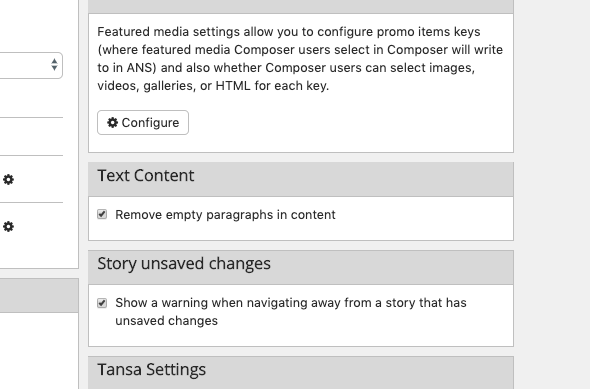The height and width of the screenshot is (389, 590).
Task: Click the Show a warning when navigating label
Action: point(291,312)
